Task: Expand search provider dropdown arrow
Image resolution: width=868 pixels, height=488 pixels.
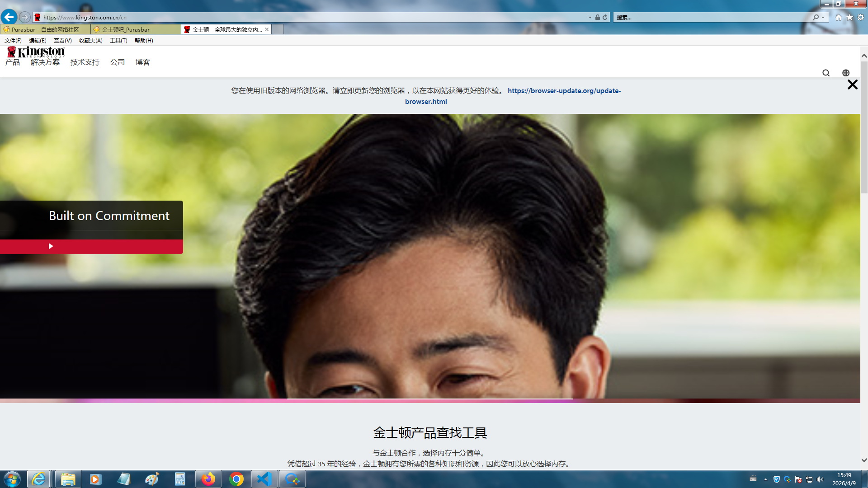Action: [x=823, y=17]
